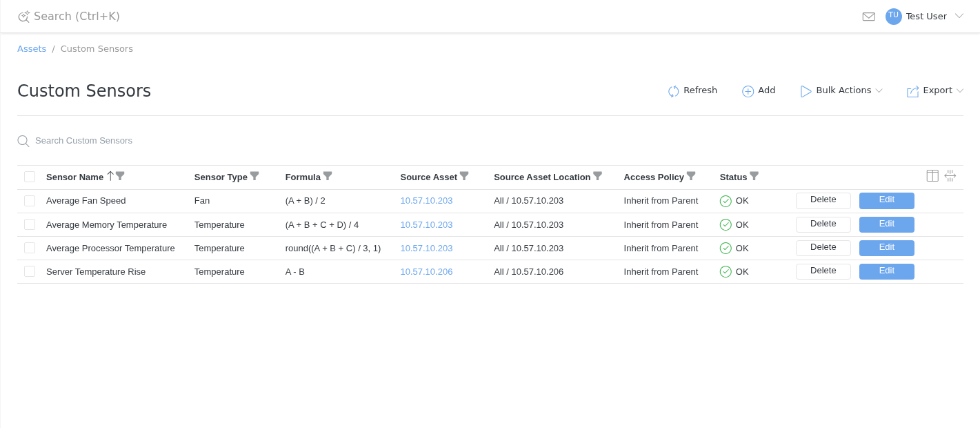
Task: Click the auto-fit column width icon
Action: point(950,175)
